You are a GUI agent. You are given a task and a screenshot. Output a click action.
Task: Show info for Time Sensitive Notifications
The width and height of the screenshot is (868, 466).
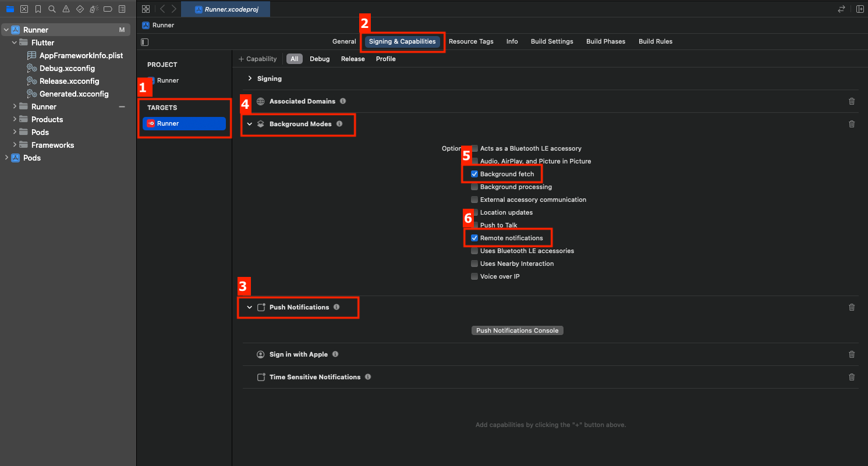tap(368, 377)
